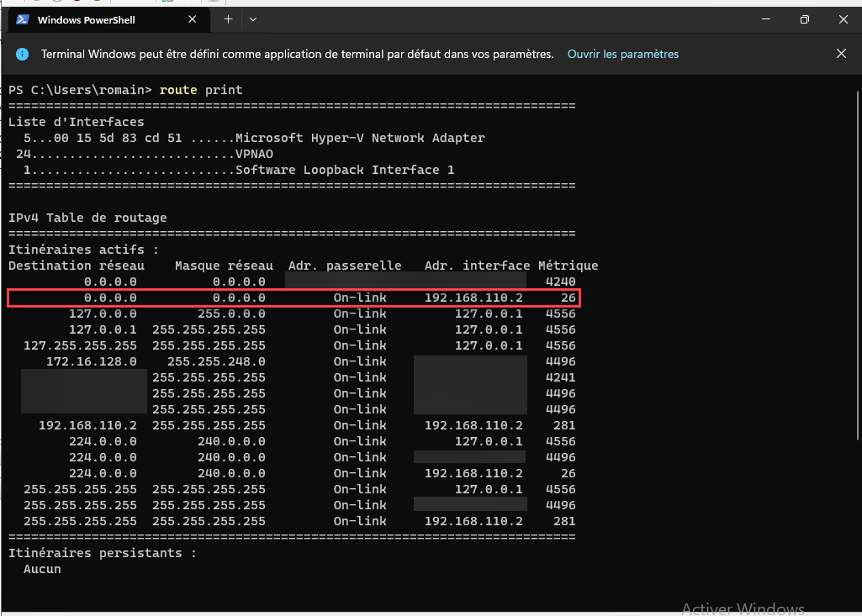Click the 'route print' command text
The image size is (862, 616).
[x=200, y=90]
